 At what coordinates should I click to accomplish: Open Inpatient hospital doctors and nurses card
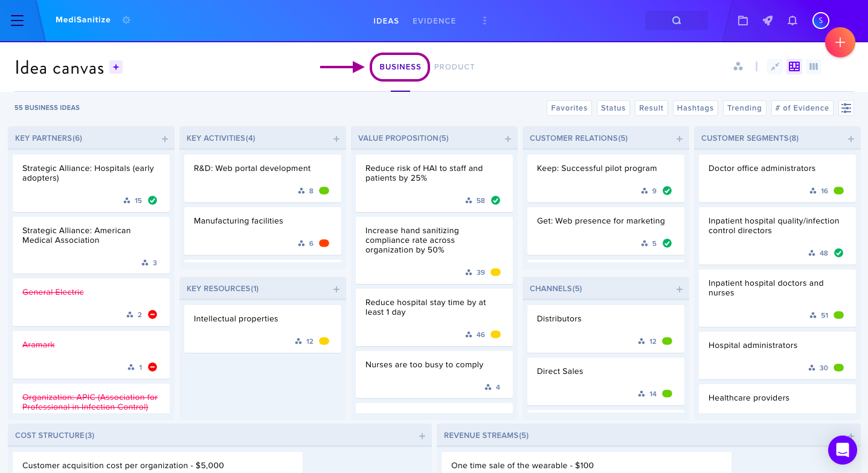coord(777,298)
